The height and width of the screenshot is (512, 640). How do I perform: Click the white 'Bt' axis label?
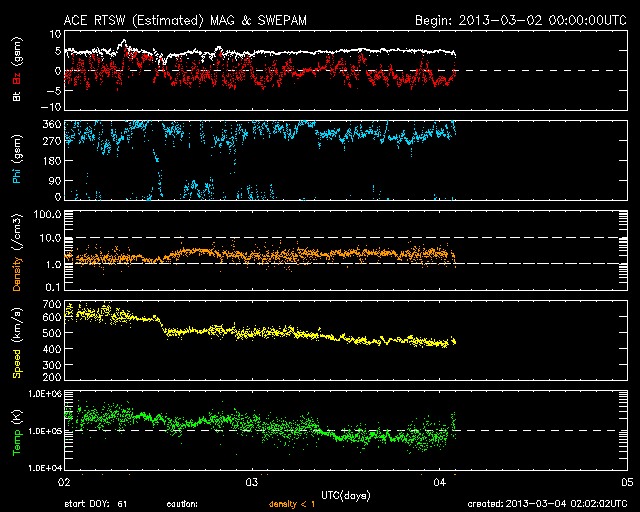click(17, 96)
